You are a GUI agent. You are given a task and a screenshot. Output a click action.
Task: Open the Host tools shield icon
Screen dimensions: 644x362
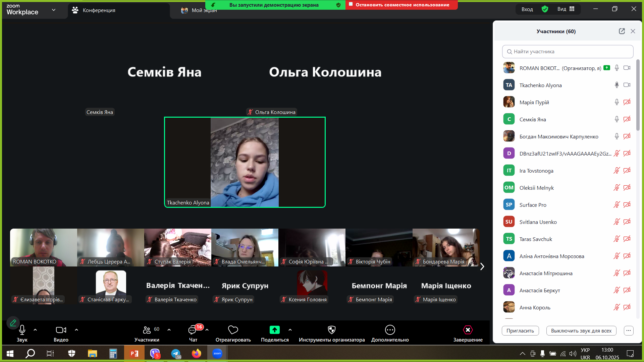click(331, 330)
